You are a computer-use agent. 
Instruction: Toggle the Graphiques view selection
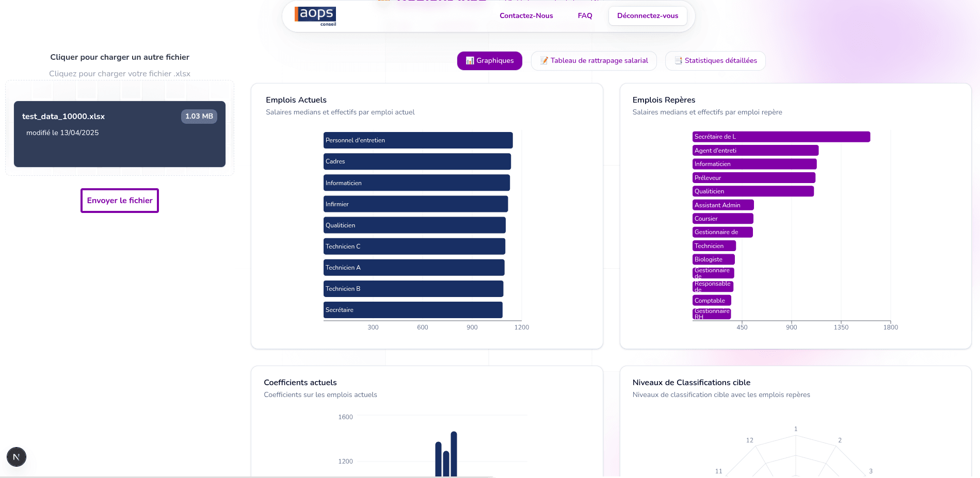[489, 60]
